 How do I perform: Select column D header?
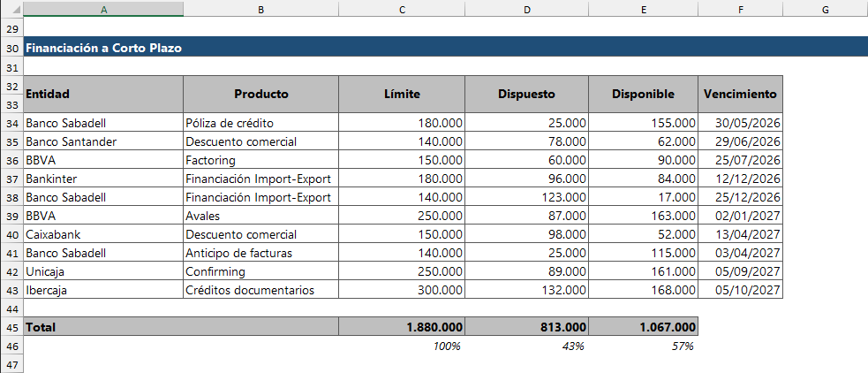[x=526, y=9]
